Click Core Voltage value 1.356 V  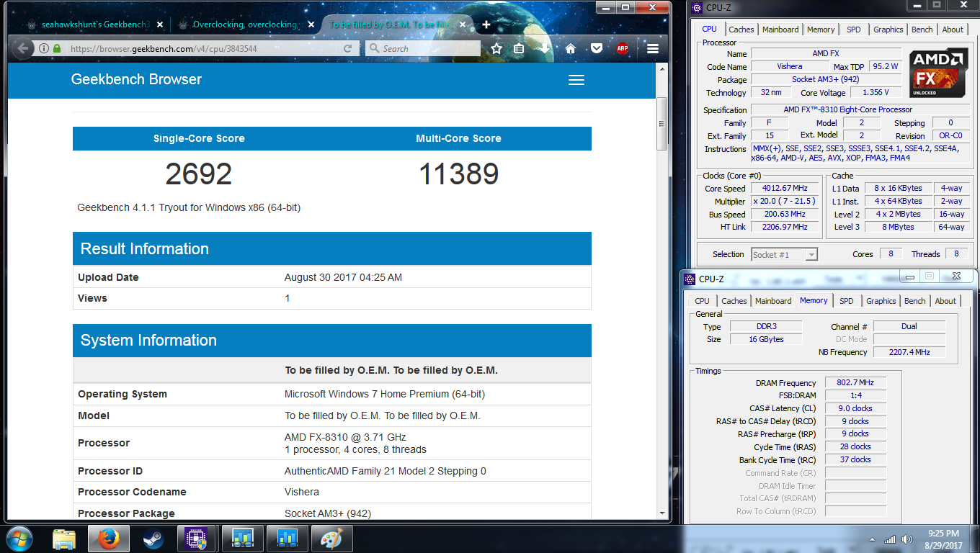pyautogui.click(x=876, y=92)
